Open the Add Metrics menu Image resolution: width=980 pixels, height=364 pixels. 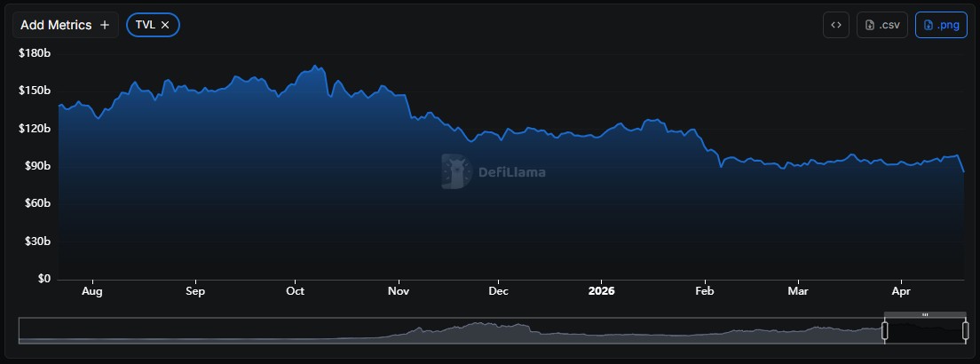click(65, 25)
